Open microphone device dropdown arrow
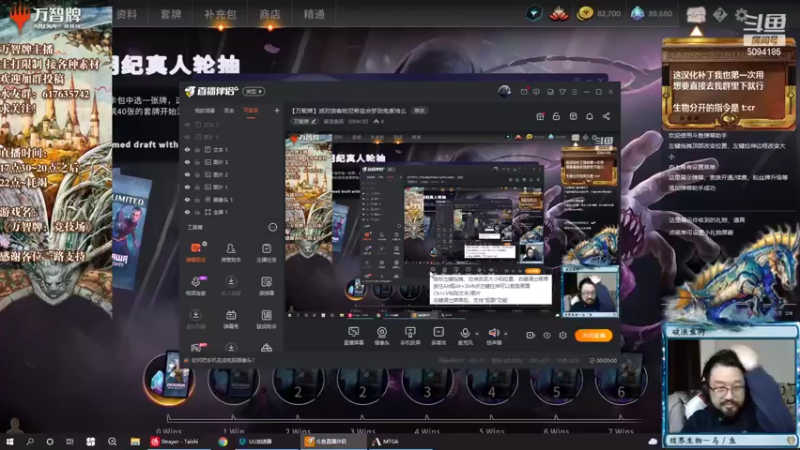Viewport: 800px width, 450px height. coord(477,334)
